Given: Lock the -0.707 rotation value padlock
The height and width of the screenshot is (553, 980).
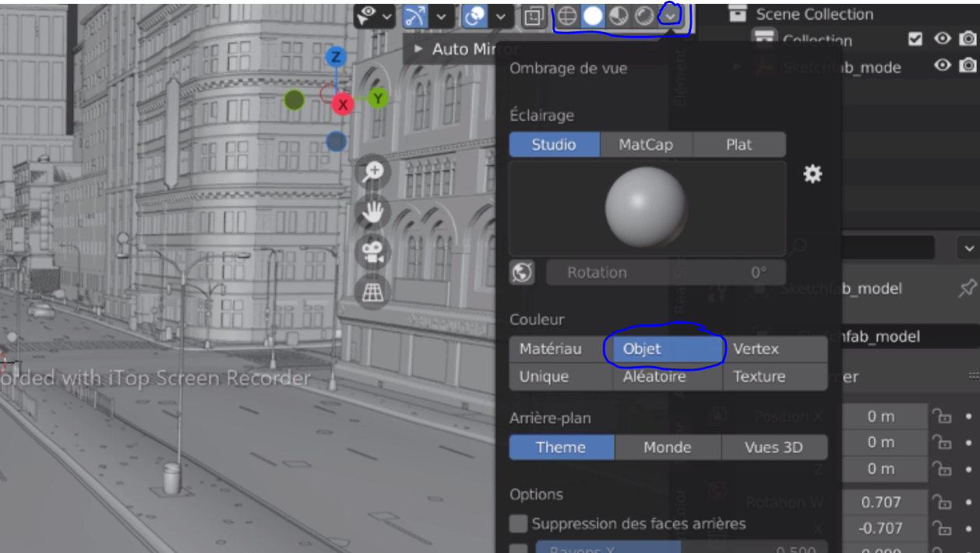Looking at the screenshot, I should pos(942,529).
